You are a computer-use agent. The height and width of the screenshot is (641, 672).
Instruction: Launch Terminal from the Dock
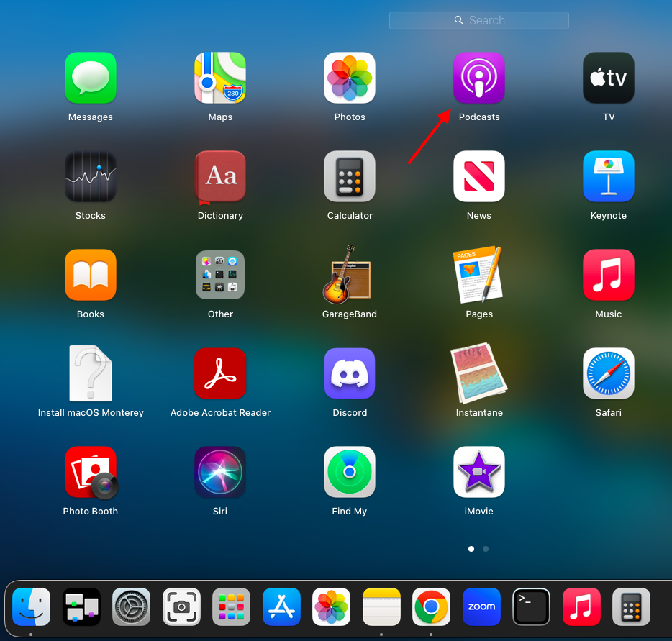(532, 606)
